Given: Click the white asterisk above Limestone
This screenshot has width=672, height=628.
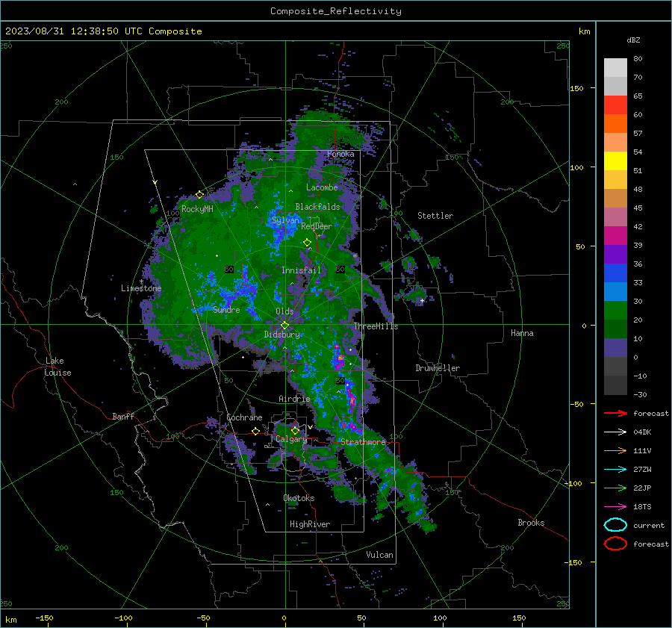Looking at the screenshot, I should [x=141, y=282].
